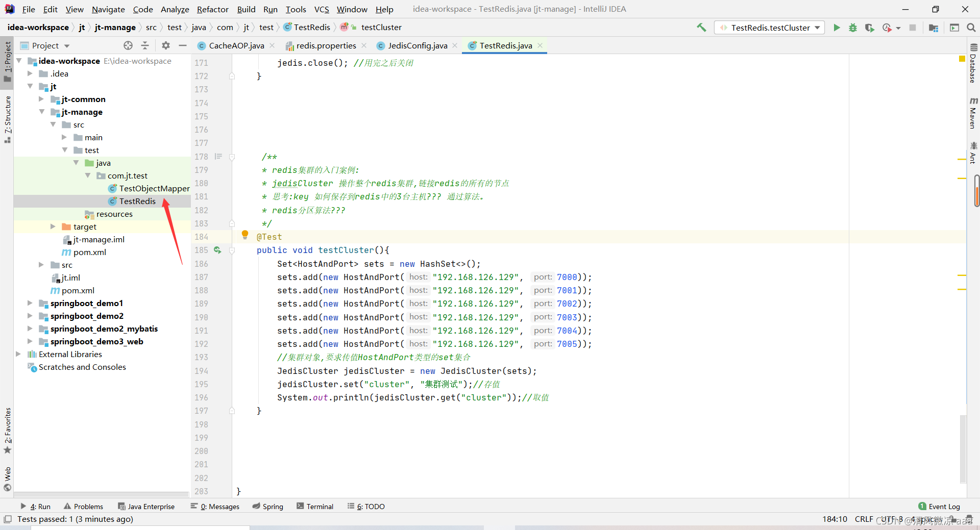This screenshot has height=530, width=980.
Task: Switch to the redis.properties tab
Action: click(326, 45)
